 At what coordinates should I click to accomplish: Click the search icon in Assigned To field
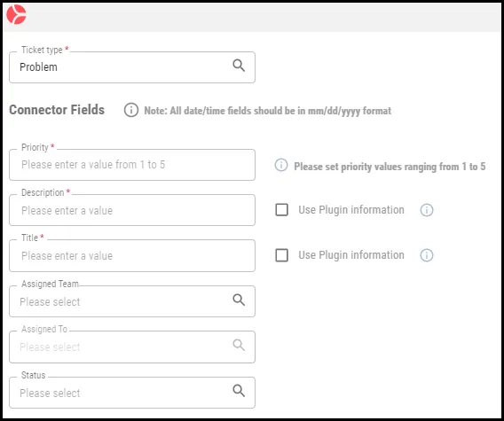239,345
